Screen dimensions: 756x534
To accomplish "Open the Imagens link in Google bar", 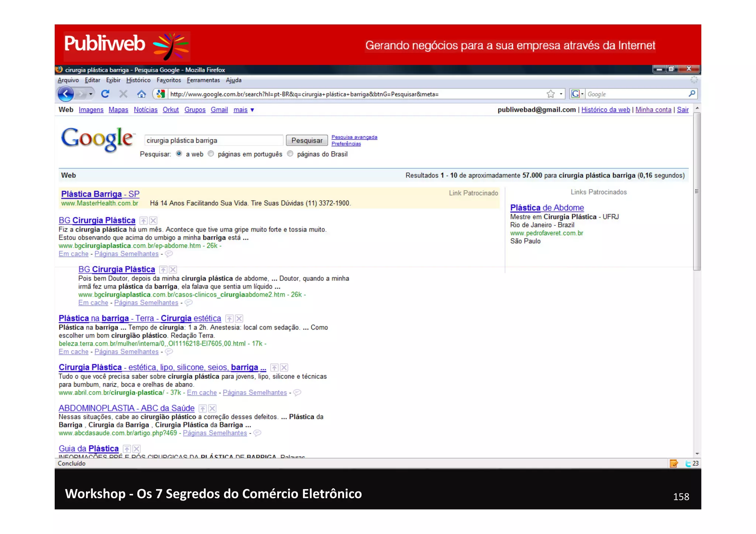I will [91, 110].
